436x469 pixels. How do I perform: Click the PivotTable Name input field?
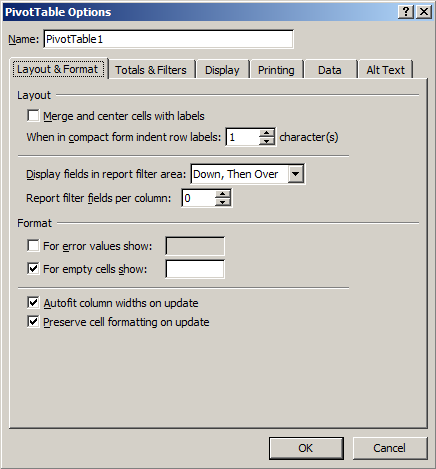pos(168,39)
